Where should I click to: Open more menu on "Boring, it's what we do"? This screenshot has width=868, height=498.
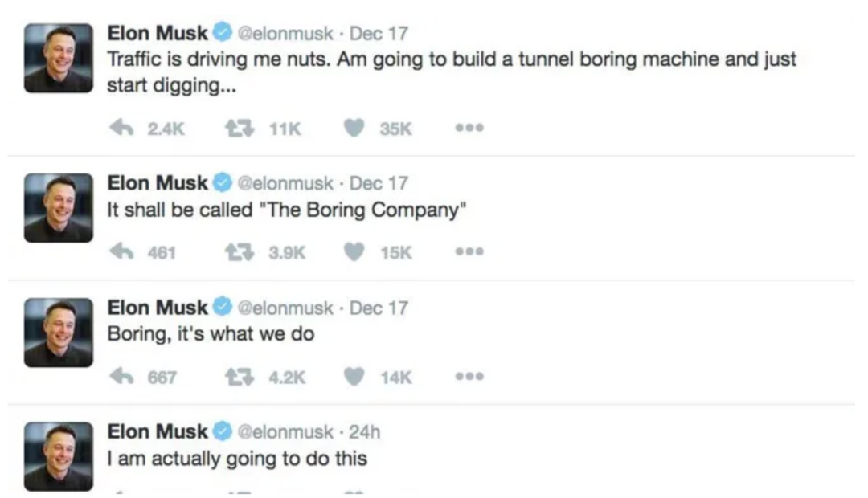[x=471, y=377]
